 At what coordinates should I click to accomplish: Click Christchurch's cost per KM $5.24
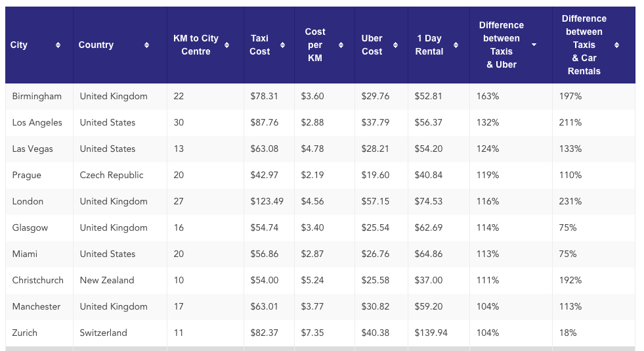click(x=312, y=280)
